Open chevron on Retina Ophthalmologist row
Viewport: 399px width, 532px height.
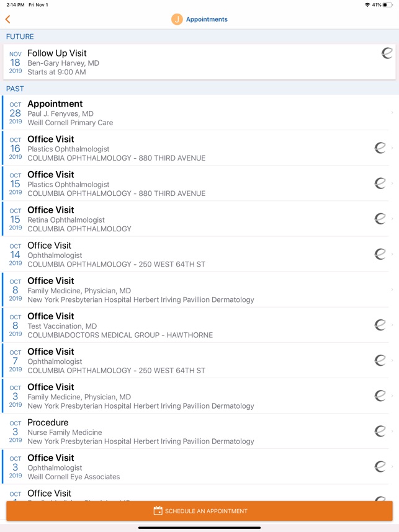(x=392, y=218)
